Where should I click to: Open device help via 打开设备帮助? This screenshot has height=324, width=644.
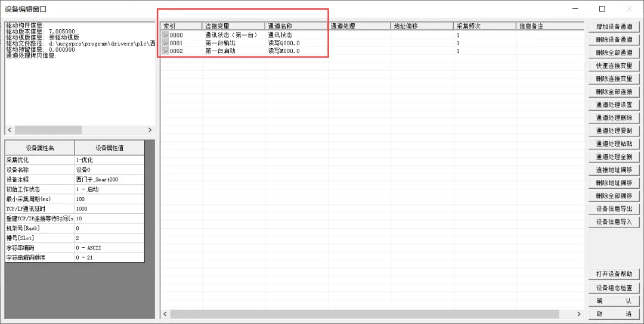614,274
